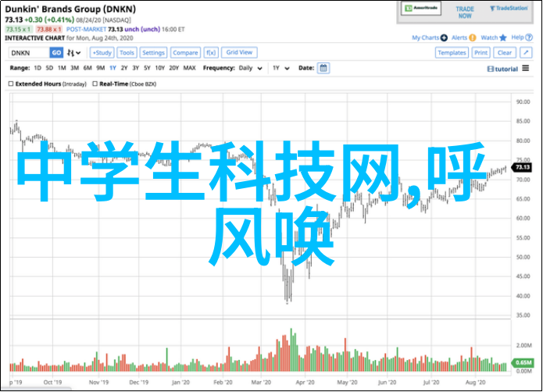This screenshot has height=392, width=543.
Task: Switch to Grid View
Action: point(239,52)
